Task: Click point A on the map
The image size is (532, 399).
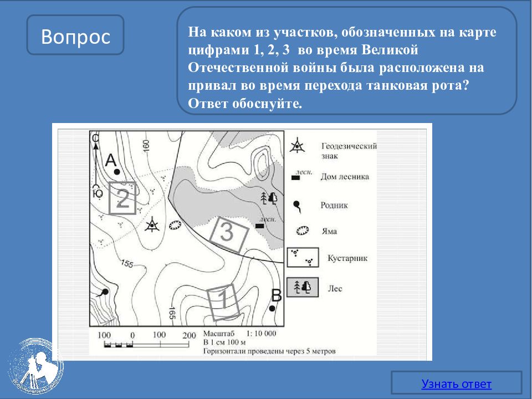Action: 117,172
